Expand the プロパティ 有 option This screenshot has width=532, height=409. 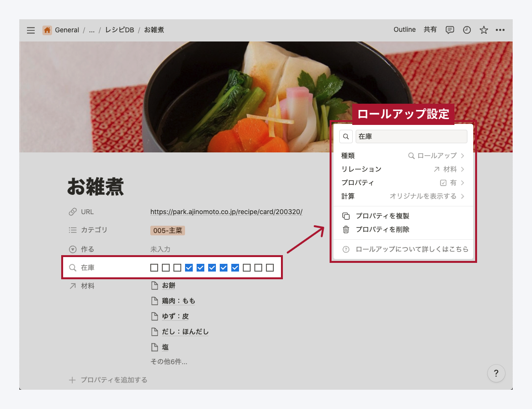coord(403,183)
